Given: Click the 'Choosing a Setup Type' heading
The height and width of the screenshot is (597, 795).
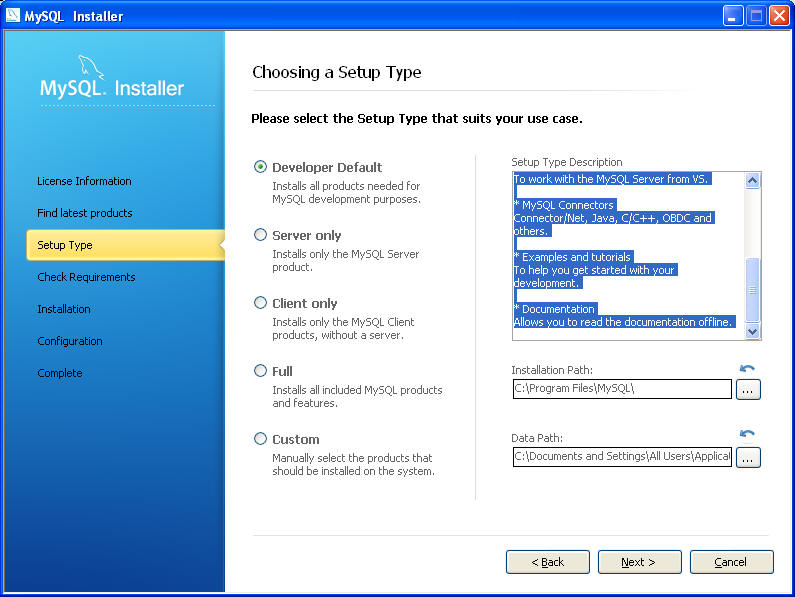Looking at the screenshot, I should [x=337, y=73].
